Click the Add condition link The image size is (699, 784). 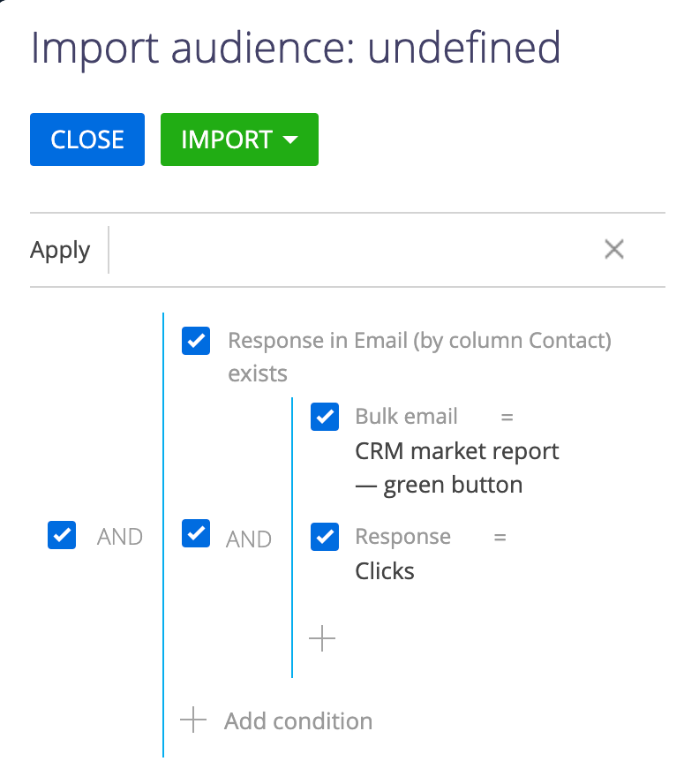[298, 721]
